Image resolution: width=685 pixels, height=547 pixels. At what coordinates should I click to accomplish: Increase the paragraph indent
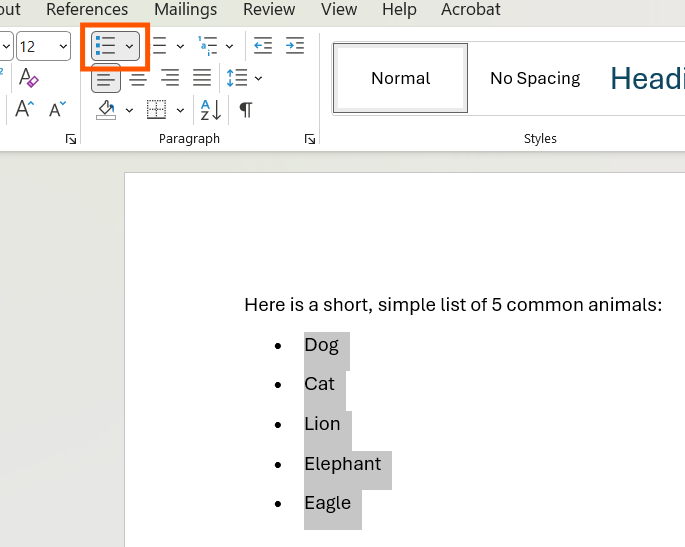[x=295, y=46]
